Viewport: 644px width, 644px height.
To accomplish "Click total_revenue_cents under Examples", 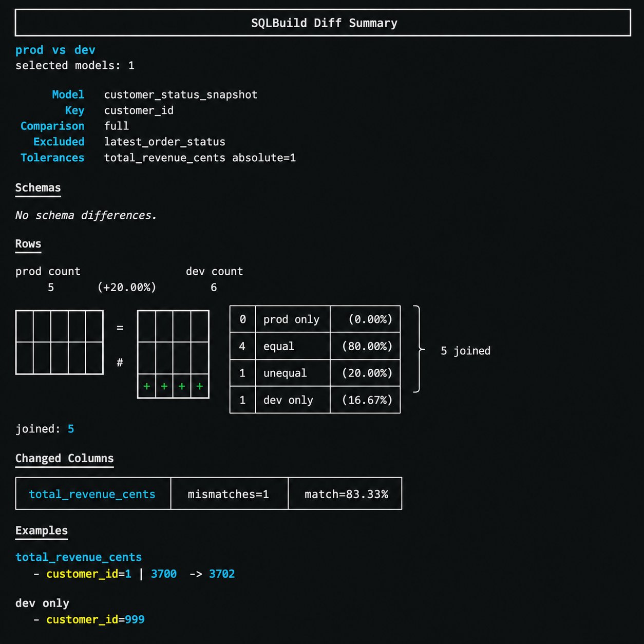I will tap(79, 557).
